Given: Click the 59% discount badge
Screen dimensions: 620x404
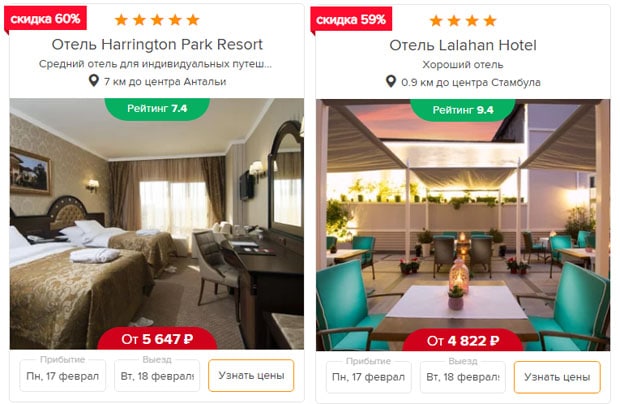Looking at the screenshot, I should click(351, 20).
